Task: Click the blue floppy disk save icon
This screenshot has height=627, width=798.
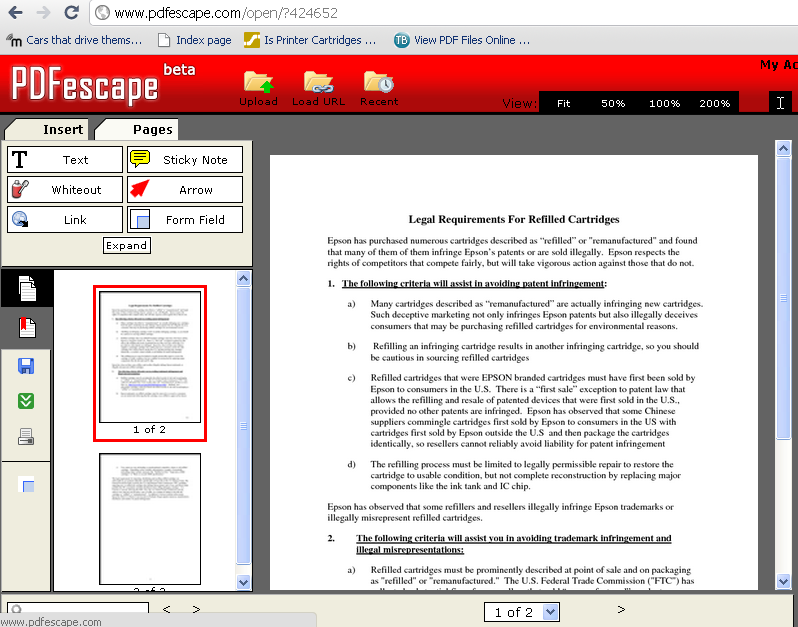Action: point(28,365)
